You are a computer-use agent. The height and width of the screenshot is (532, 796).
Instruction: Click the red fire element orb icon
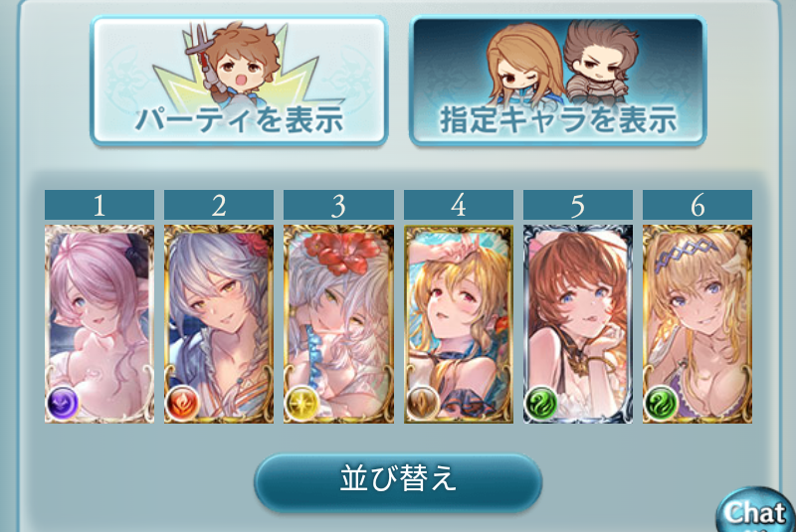pos(182,403)
